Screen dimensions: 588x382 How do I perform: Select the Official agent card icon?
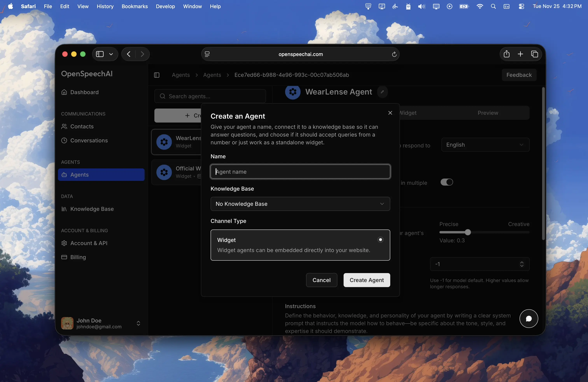click(164, 172)
